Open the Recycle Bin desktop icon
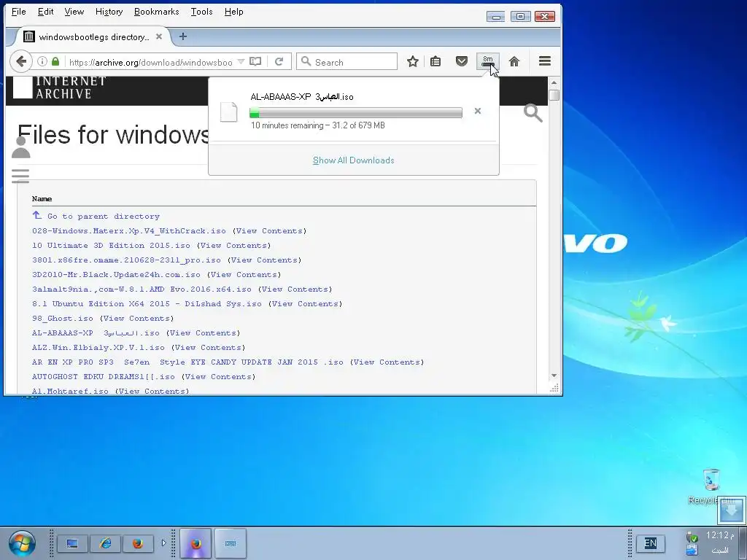The image size is (747, 560). (x=711, y=486)
